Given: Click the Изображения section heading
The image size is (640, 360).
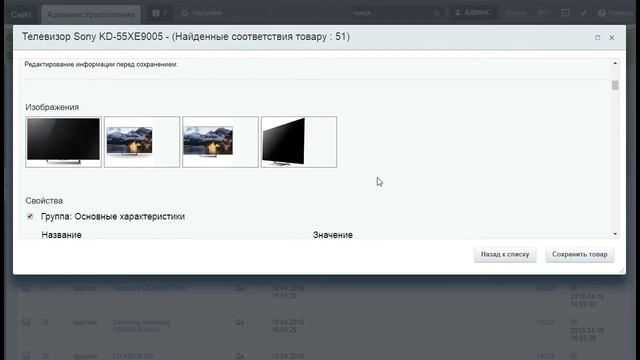Looking at the screenshot, I should pyautogui.click(x=52, y=107).
